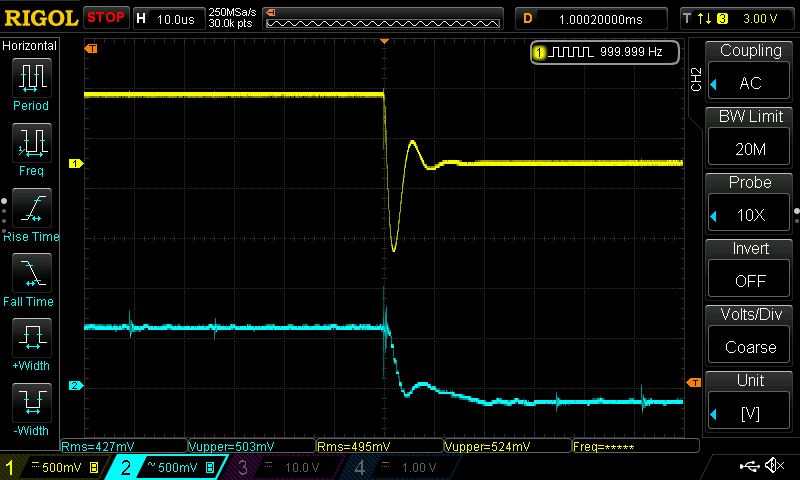Toggle the sound speaker icon
The height and width of the screenshot is (480, 800).
pos(774,465)
